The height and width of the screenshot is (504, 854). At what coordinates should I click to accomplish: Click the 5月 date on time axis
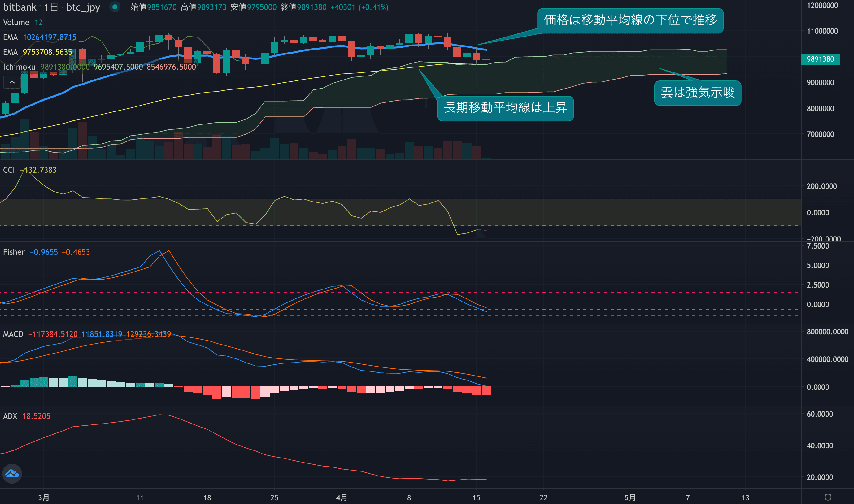pos(630,497)
